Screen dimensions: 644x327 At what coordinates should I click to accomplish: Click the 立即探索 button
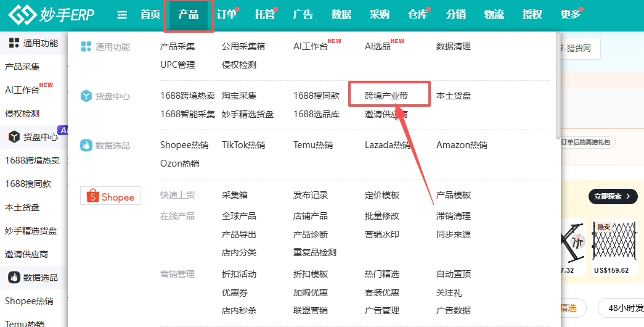pyautogui.click(x=613, y=196)
